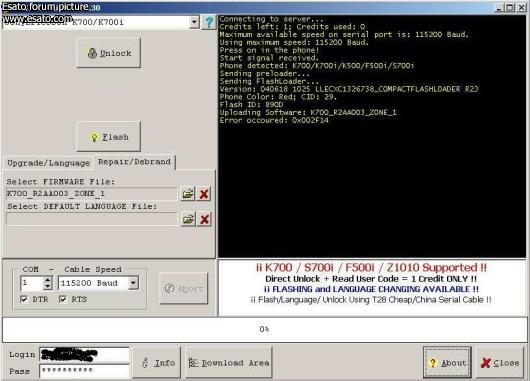
Task: Decrease the COM port number
Action: point(48,286)
